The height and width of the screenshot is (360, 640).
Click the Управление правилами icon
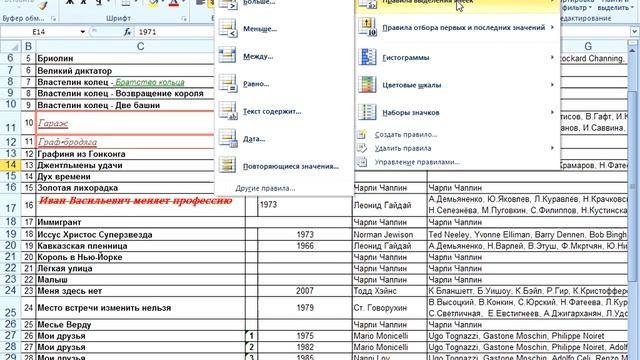click(362, 162)
